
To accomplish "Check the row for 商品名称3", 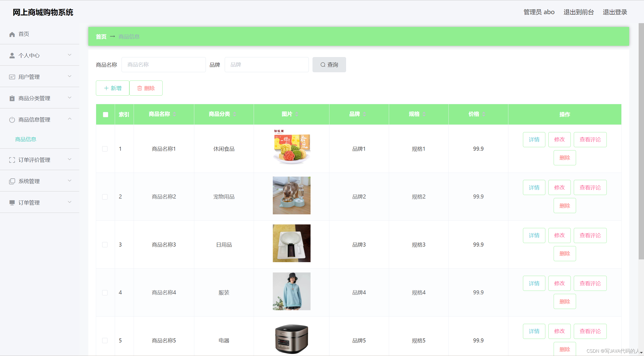I will tap(105, 245).
